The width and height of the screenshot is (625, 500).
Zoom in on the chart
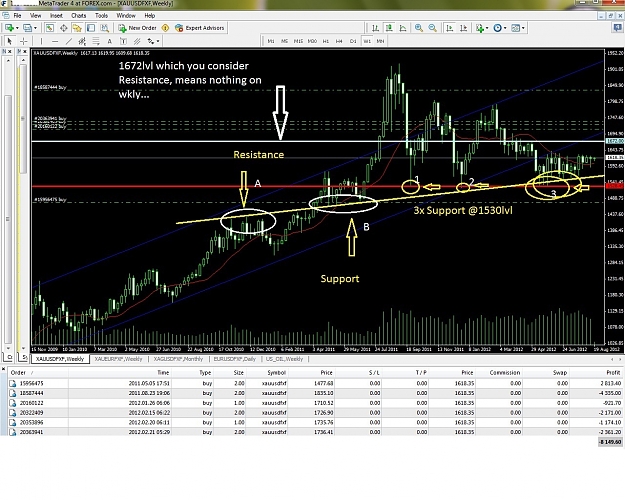tap(419, 28)
